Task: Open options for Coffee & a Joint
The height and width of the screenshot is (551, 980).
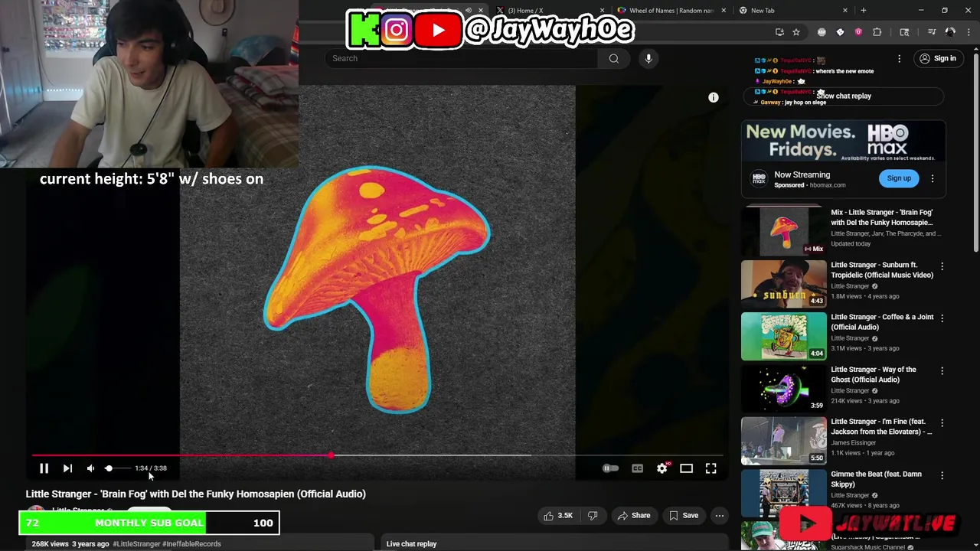Action: (x=942, y=318)
